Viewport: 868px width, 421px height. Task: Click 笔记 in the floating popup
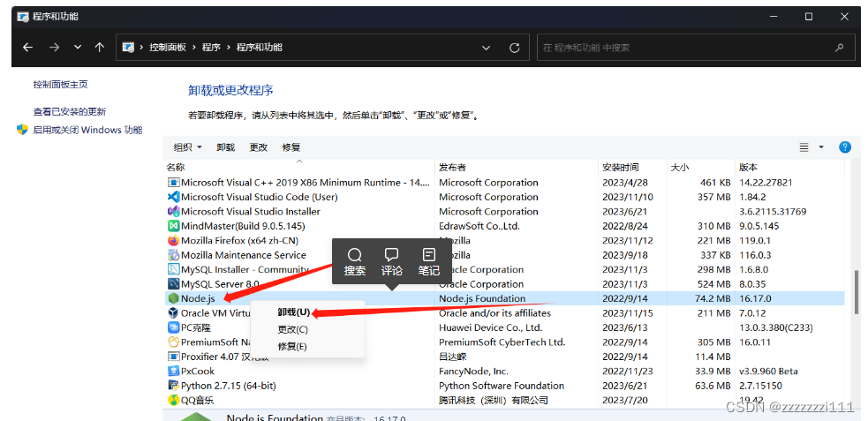pyautogui.click(x=429, y=262)
